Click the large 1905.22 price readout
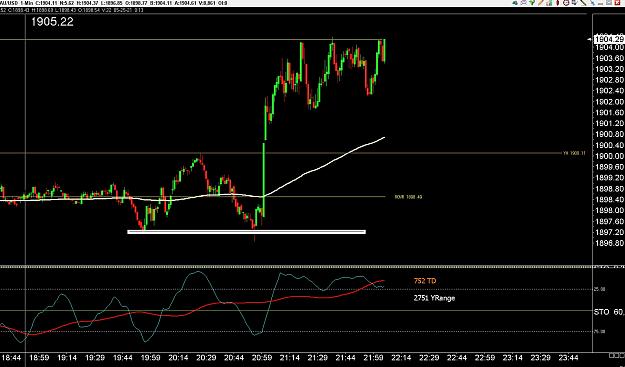Image resolution: width=625 pixels, height=367 pixels. tap(52, 22)
